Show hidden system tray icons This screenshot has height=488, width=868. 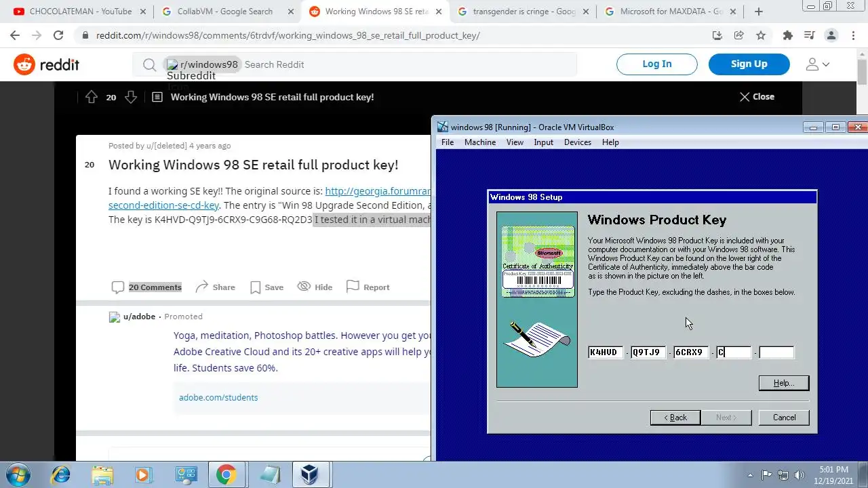pos(750,475)
